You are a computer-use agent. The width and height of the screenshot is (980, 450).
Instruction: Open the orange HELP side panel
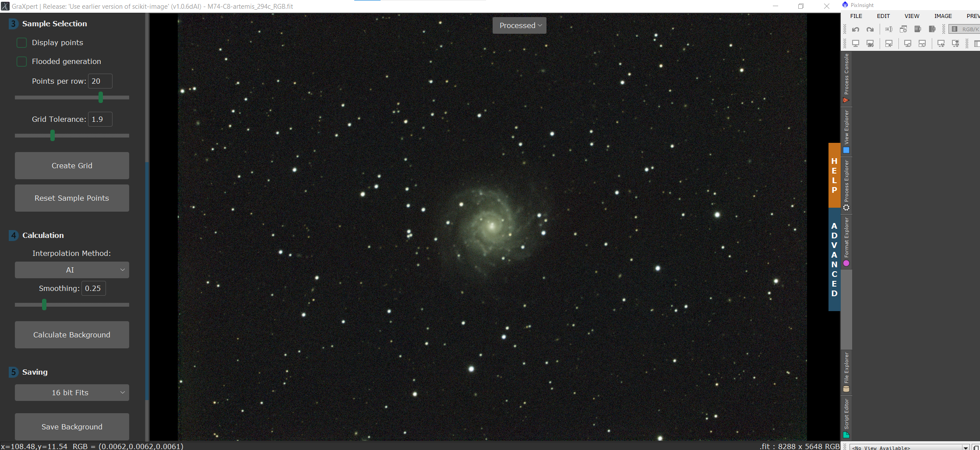point(834,175)
